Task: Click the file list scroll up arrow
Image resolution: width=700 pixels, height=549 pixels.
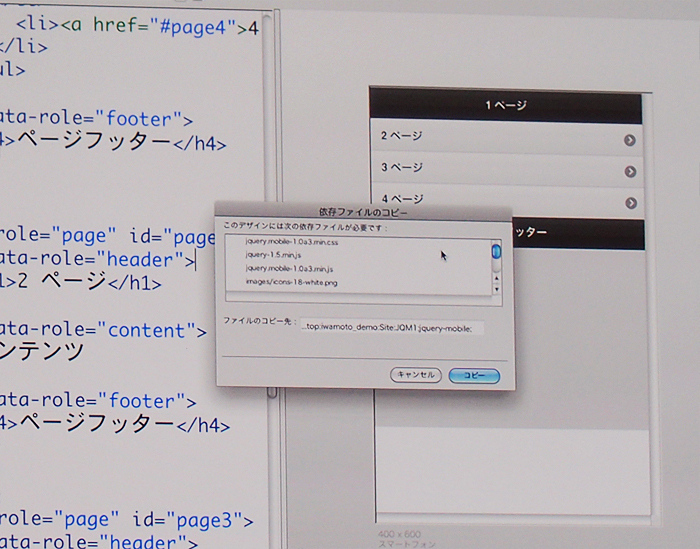Action: tap(496, 279)
